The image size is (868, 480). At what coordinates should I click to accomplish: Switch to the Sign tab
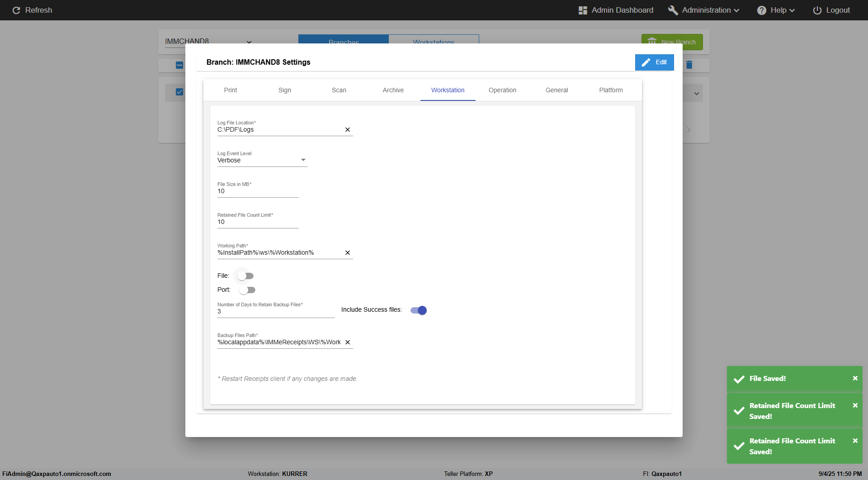[x=285, y=90]
